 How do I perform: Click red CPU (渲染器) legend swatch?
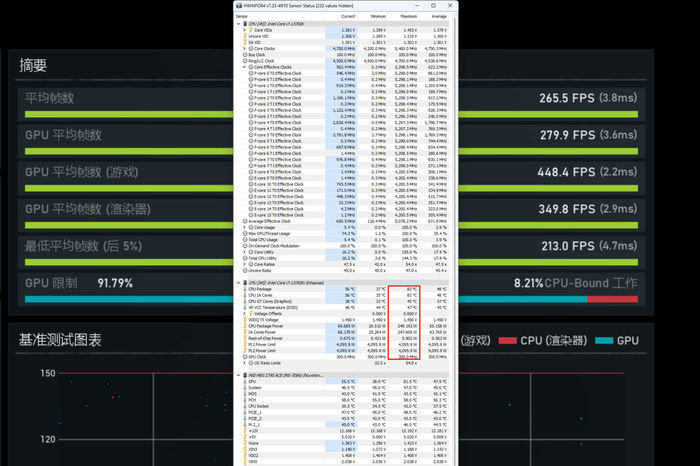(x=507, y=341)
